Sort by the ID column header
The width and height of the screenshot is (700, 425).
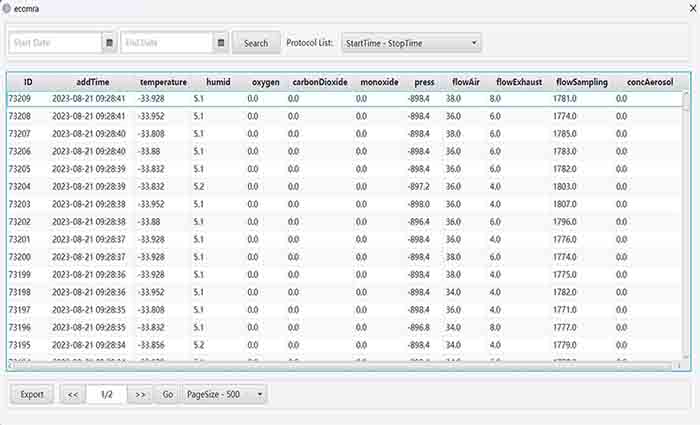(28, 82)
